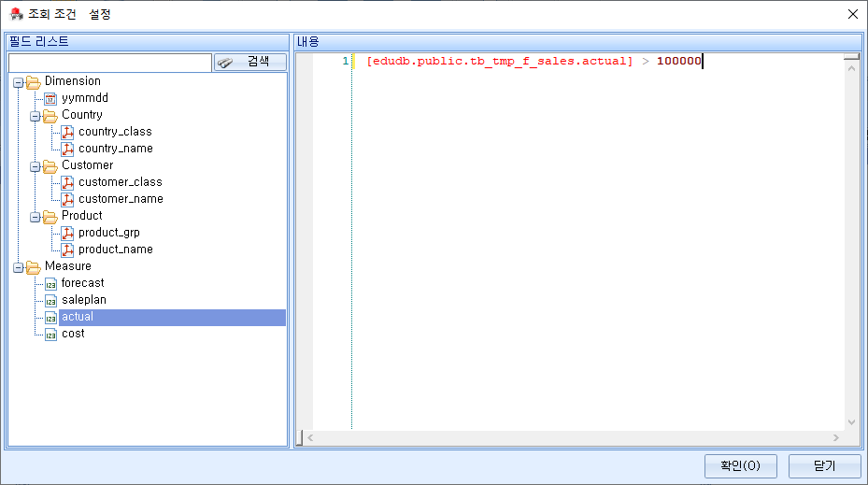The height and width of the screenshot is (485, 868).
Task: Click the Product folder label
Action: coord(82,215)
